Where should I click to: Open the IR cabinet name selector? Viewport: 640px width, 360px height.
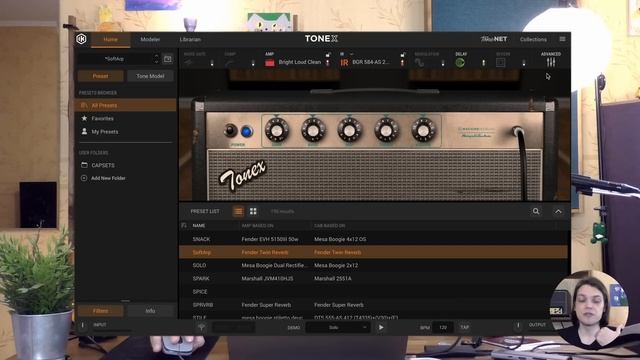click(x=371, y=62)
